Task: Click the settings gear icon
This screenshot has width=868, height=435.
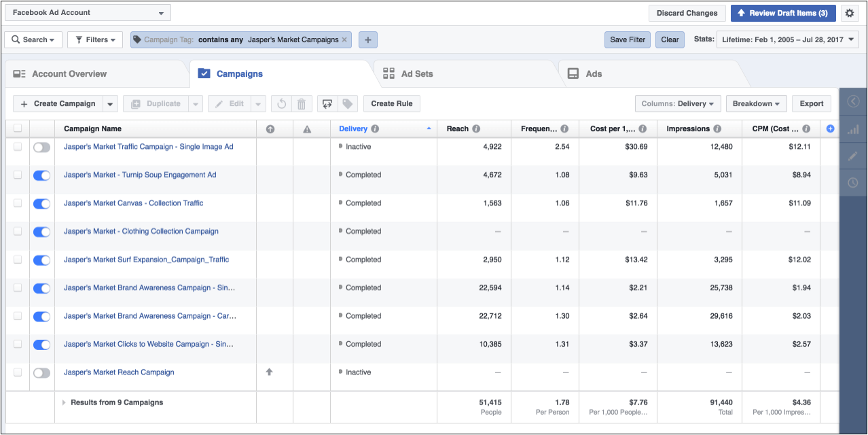Action: (x=849, y=13)
